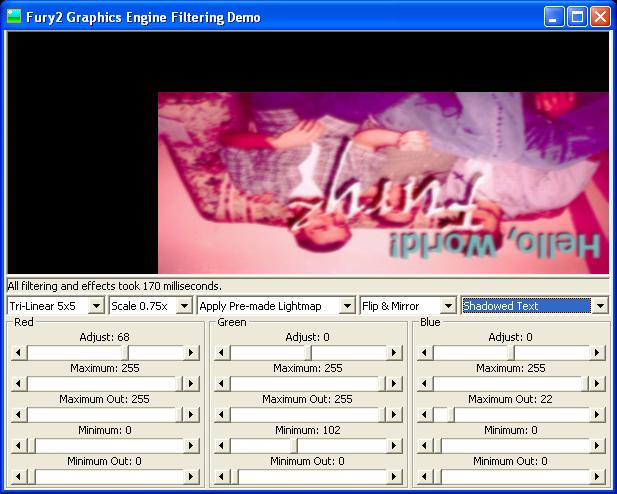This screenshot has width=617, height=494.
Task: Click the Red Adjust slider left arrow
Action: [x=17, y=353]
